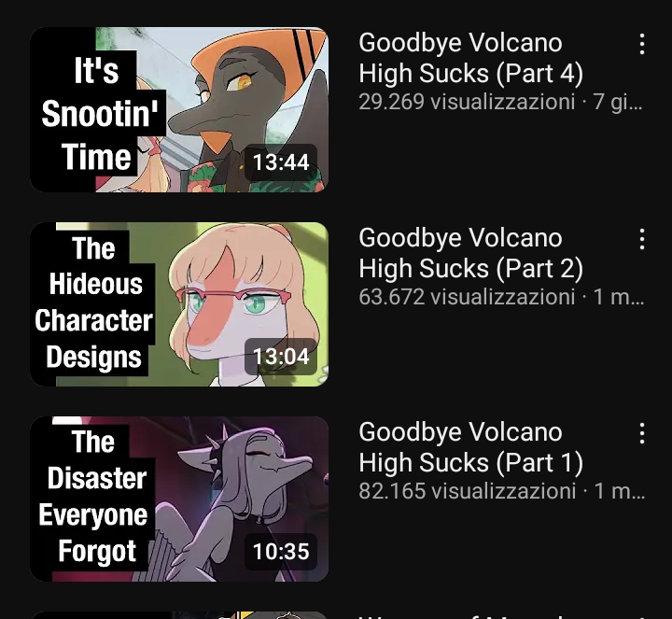Viewport: 672px width, 619px height.
Task: Open options menu for Part 4 video
Action: coord(641,44)
